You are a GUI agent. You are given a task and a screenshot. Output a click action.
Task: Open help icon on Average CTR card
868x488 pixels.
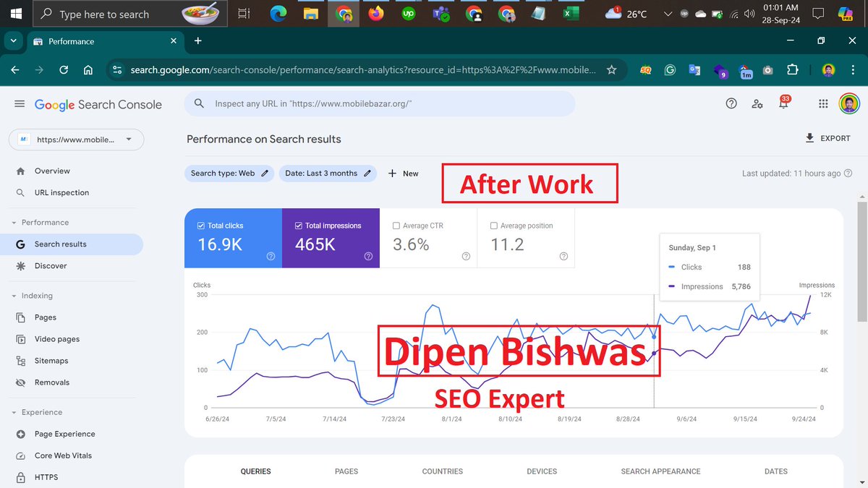click(x=466, y=256)
